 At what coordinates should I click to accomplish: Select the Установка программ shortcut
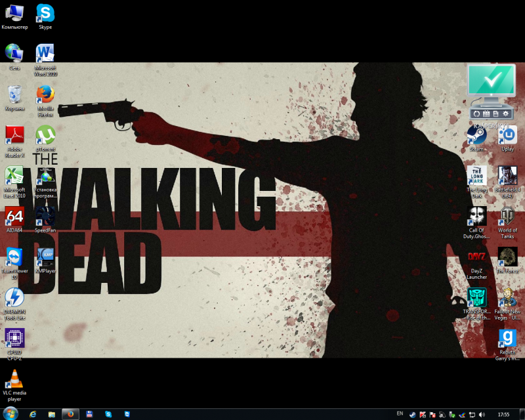pyautogui.click(x=45, y=182)
